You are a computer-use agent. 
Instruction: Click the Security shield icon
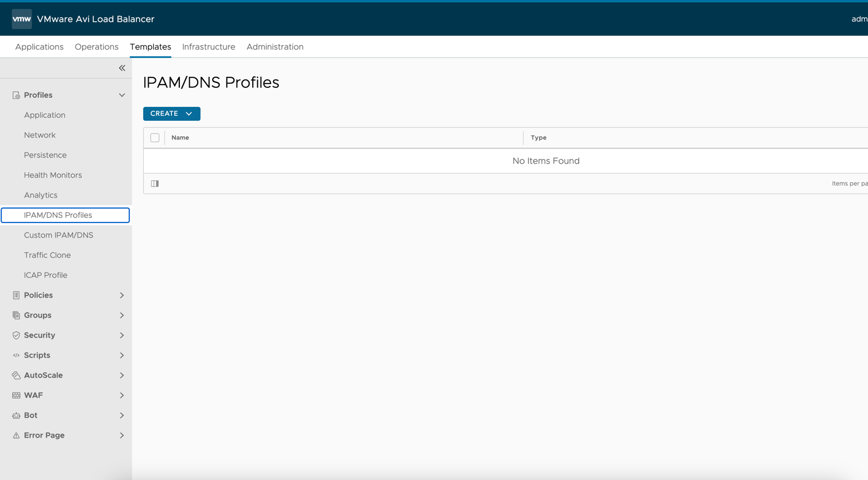[x=16, y=335]
